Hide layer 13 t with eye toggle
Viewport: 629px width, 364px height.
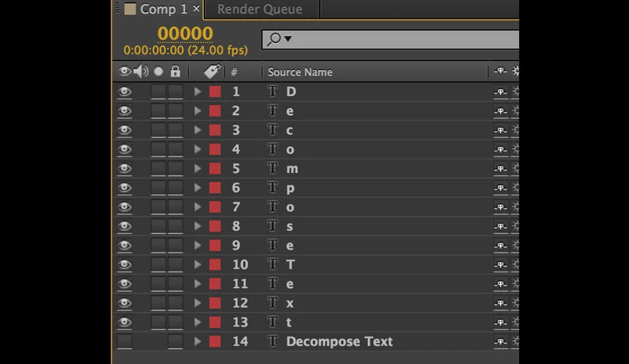124,323
